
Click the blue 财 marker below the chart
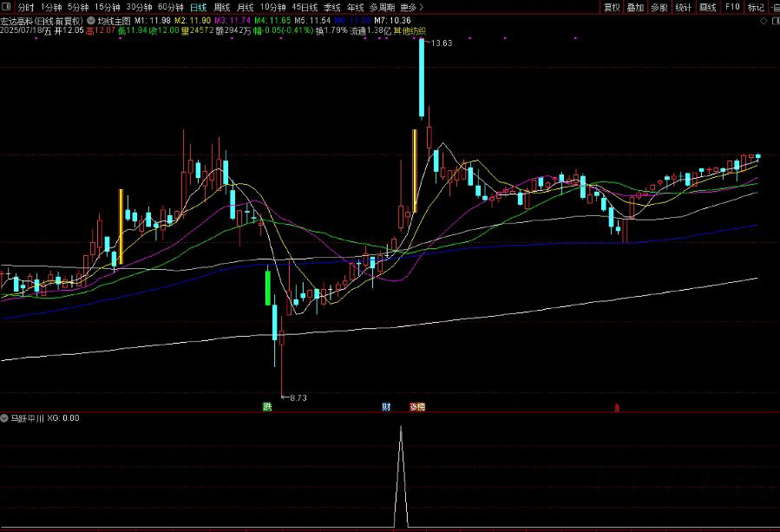click(x=385, y=406)
